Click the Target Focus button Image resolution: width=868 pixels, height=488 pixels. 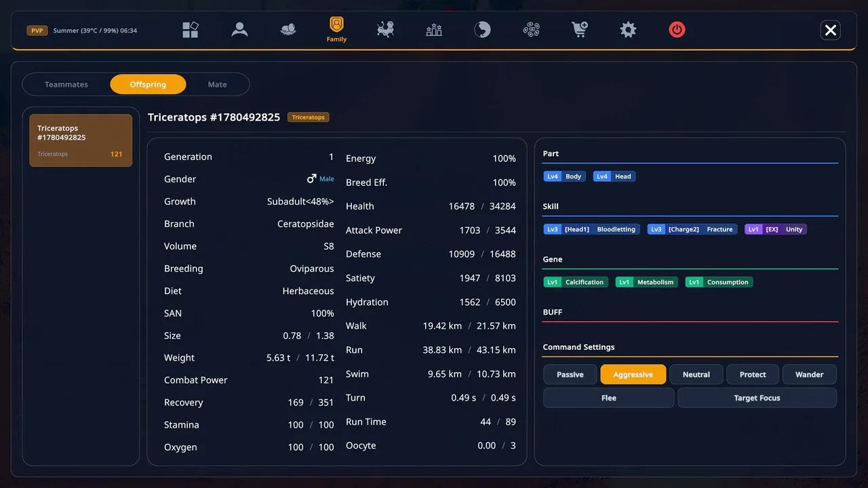pos(757,398)
